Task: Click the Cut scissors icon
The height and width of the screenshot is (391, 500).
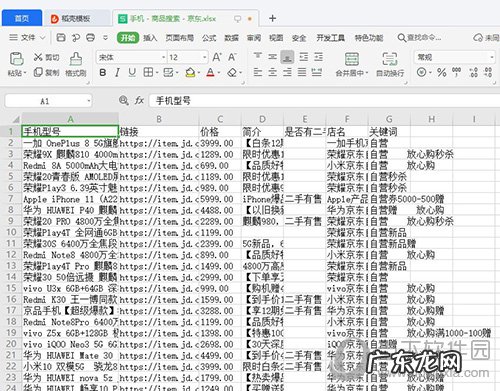Action: 38,57
